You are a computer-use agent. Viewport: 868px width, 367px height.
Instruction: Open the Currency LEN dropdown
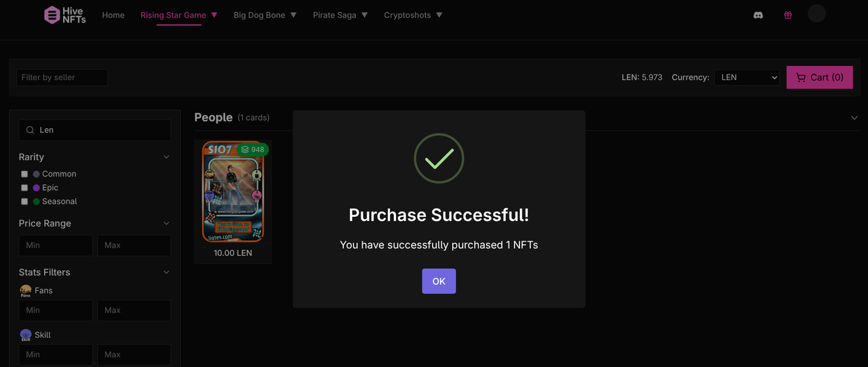click(747, 77)
